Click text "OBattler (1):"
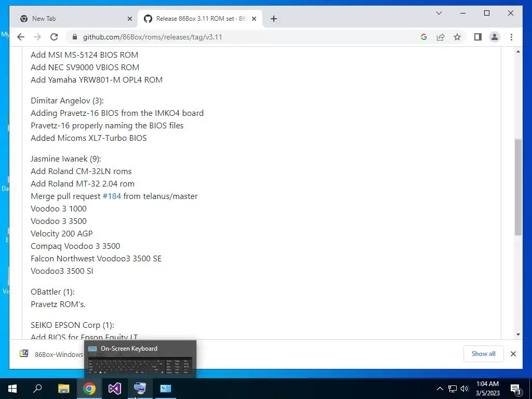 [52, 292]
